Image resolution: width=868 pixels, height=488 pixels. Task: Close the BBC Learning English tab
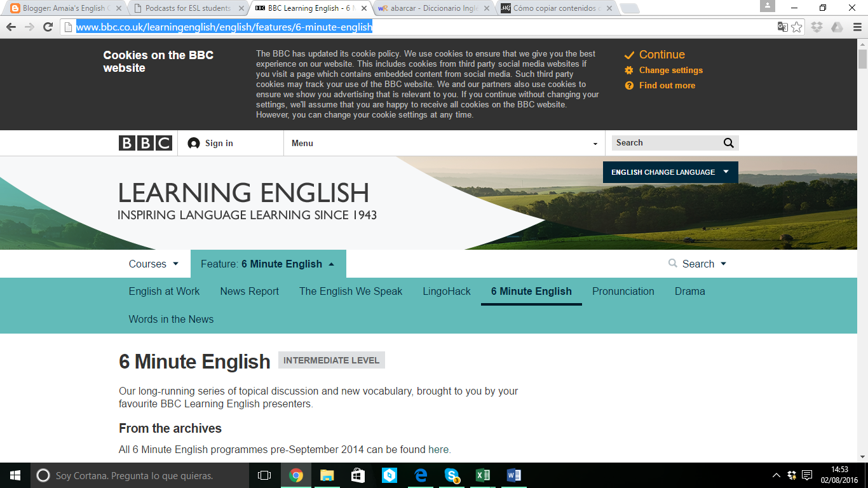364,8
